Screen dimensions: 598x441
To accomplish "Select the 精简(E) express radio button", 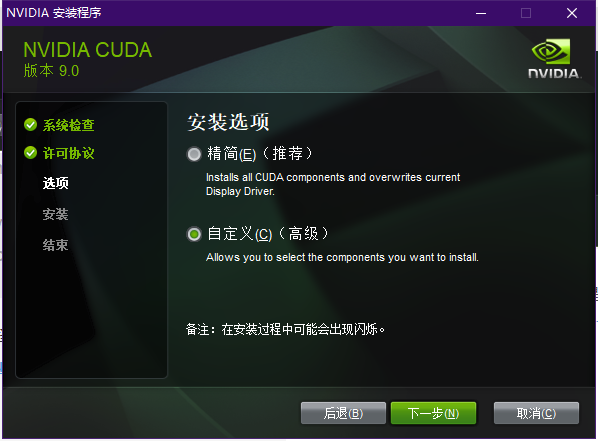I will pos(194,154).
